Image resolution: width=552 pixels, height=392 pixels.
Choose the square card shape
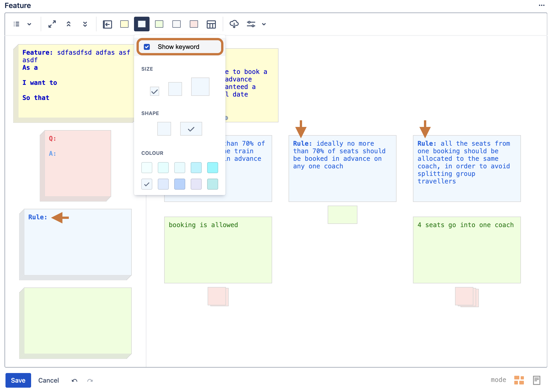point(164,129)
